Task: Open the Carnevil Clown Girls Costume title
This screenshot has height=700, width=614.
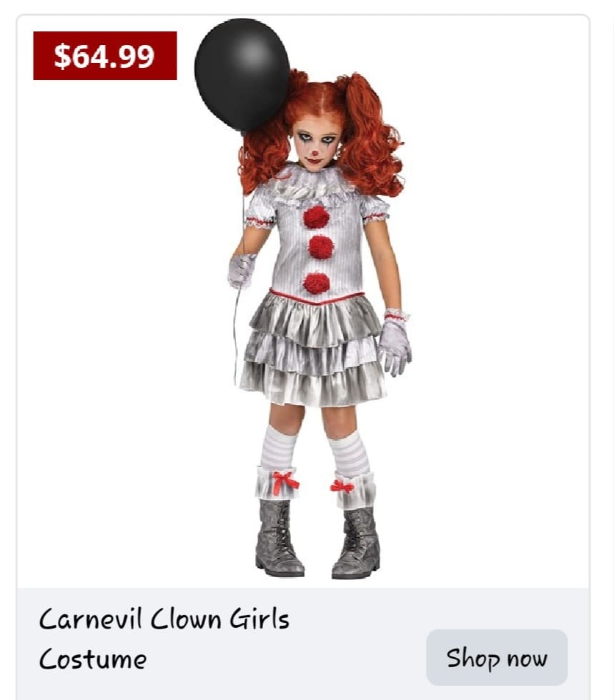Action: click(164, 638)
